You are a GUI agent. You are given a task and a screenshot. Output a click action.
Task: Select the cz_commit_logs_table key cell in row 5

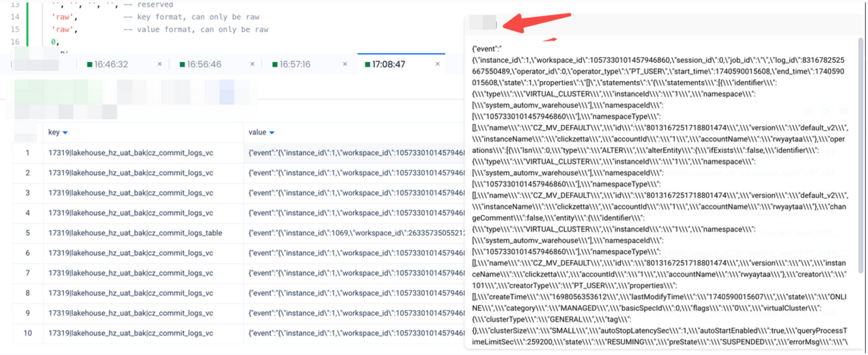pos(135,233)
